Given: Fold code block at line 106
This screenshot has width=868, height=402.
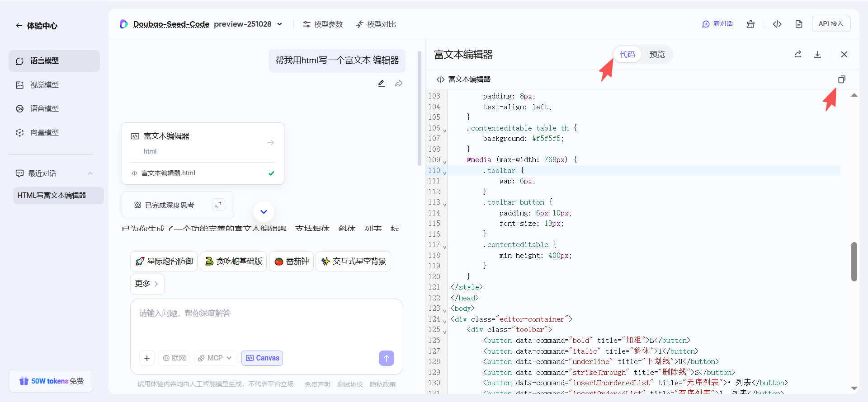Looking at the screenshot, I should click(x=445, y=130).
